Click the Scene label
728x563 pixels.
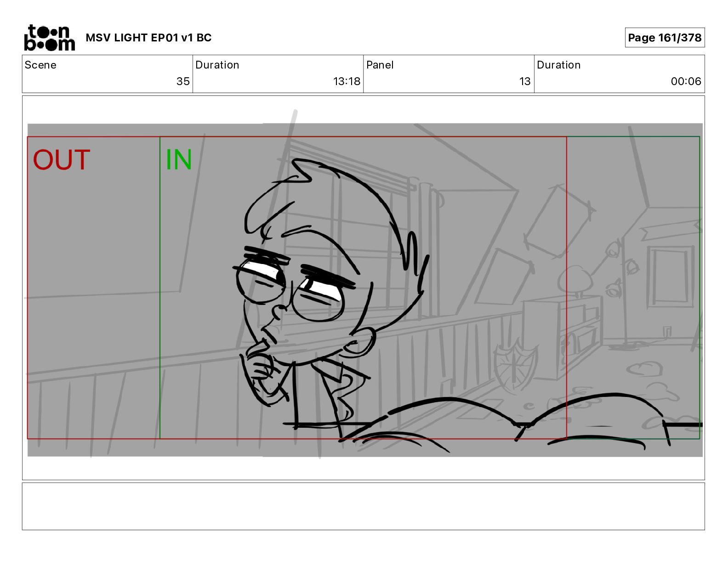point(40,65)
